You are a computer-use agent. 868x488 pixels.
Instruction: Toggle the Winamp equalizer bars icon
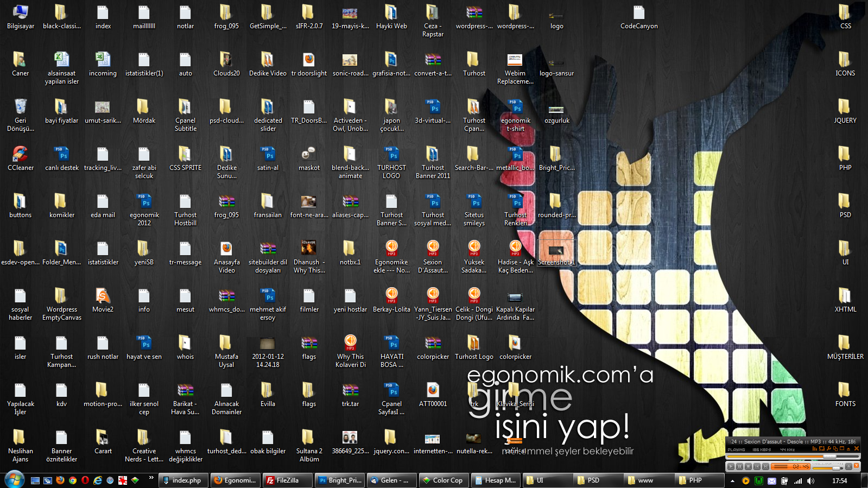[x=815, y=449]
